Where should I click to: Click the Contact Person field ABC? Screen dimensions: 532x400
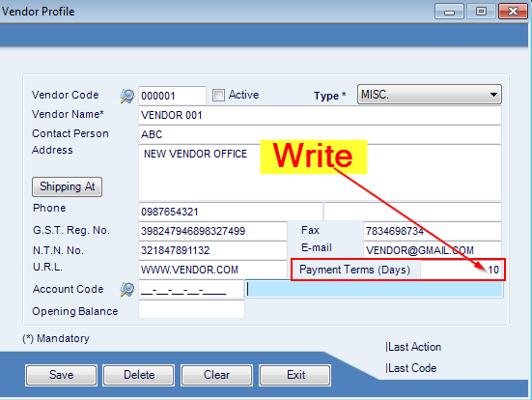click(320, 134)
